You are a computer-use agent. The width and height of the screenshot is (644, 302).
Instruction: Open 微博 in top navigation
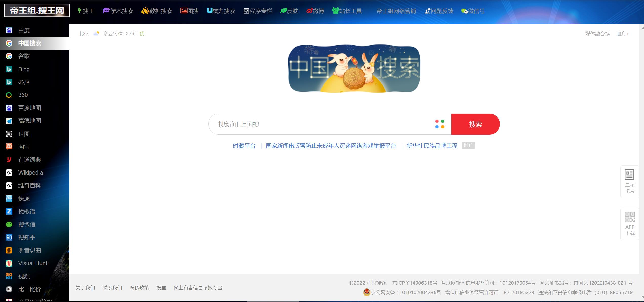click(315, 11)
